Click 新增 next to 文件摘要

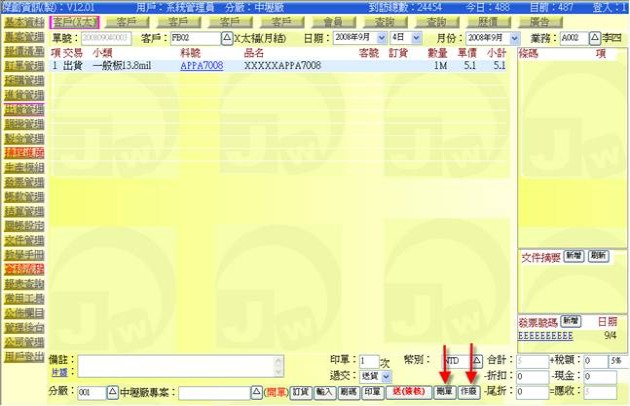click(x=576, y=256)
